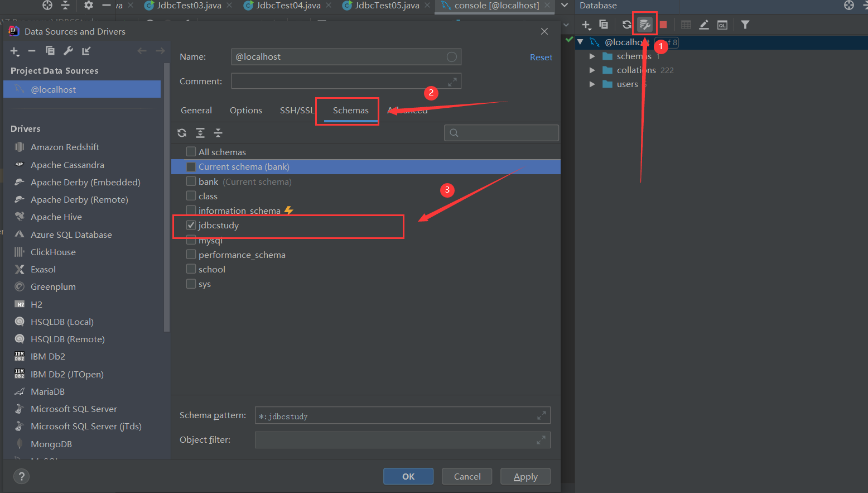This screenshot has height=493, width=868.
Task: Click the red stop icon in the Database panel
Action: [x=663, y=25]
